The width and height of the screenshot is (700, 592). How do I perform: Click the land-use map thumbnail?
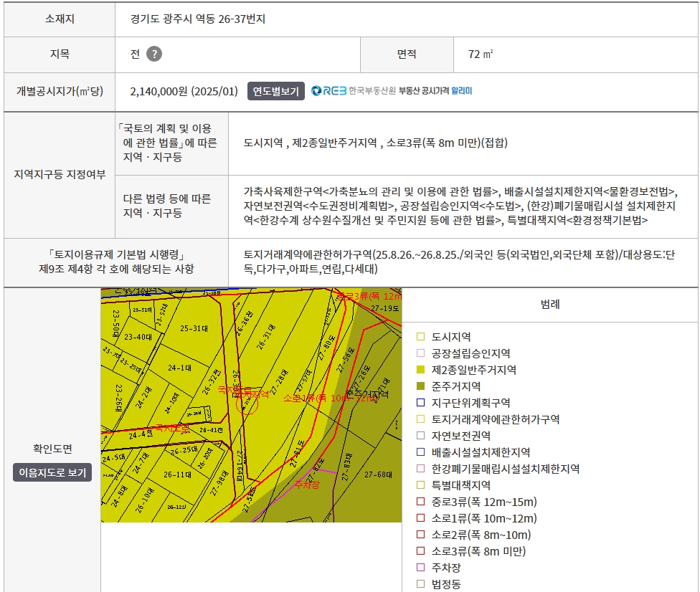click(251, 405)
